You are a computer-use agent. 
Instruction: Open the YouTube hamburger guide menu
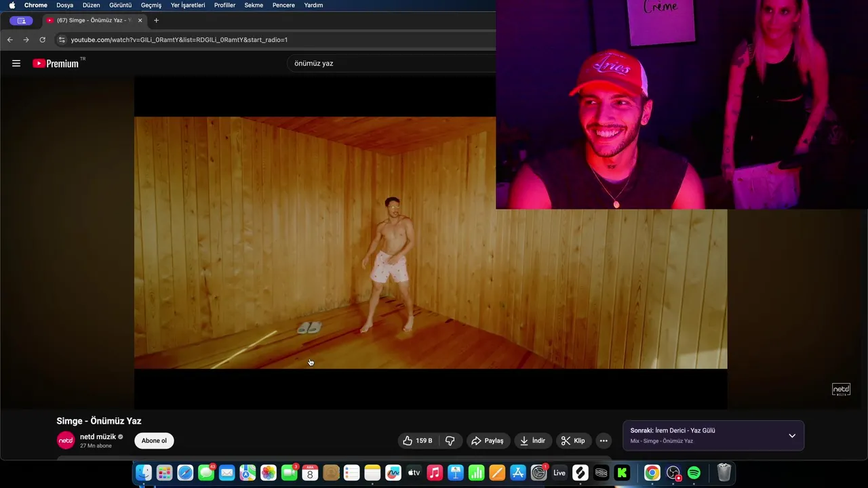16,63
